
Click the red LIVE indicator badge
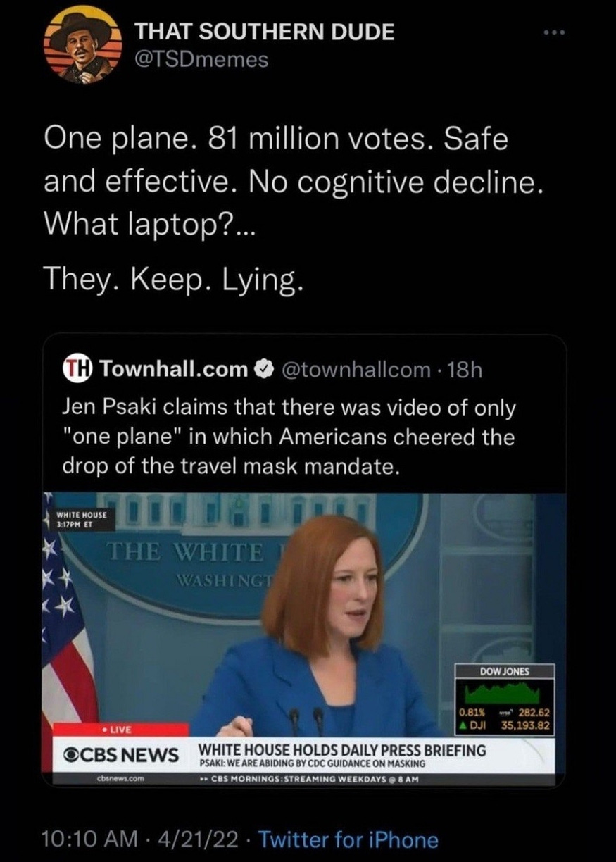[114, 730]
